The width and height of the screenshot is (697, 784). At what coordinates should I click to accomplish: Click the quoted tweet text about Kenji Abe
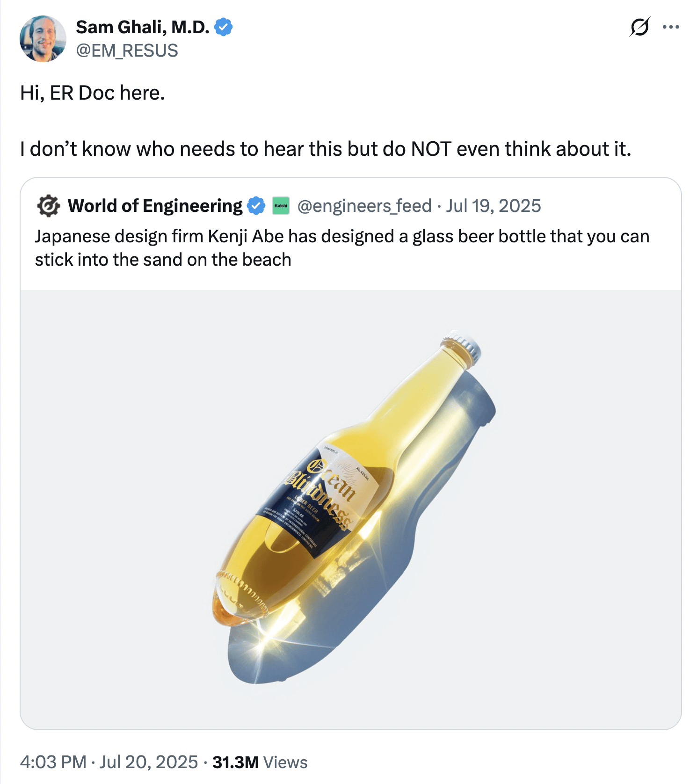pyautogui.click(x=341, y=248)
